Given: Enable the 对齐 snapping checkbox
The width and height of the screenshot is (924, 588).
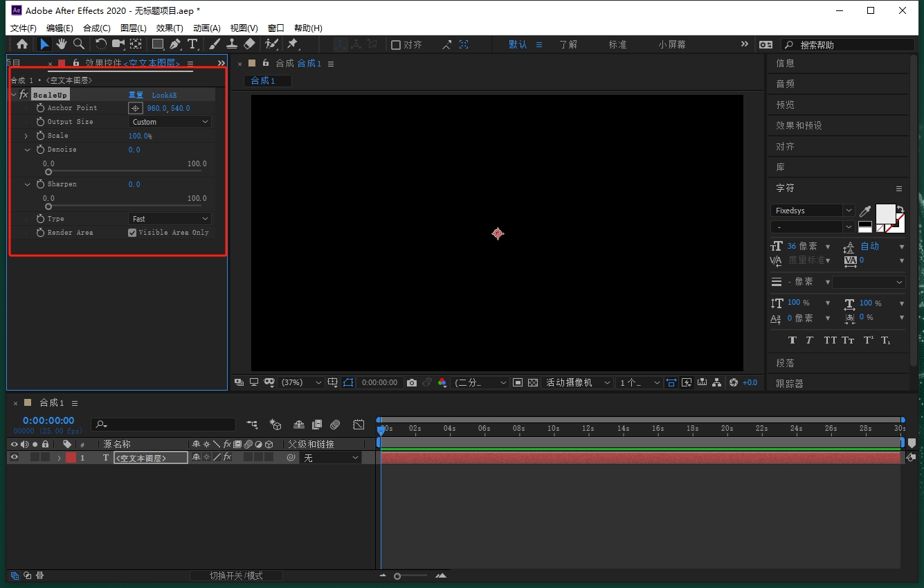Looking at the screenshot, I should point(396,45).
